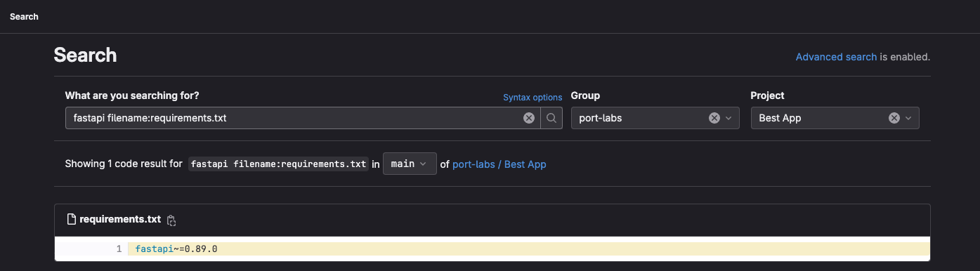Click the 'What are you searching for?' label
Viewport: 980px width, 271px height.
tap(132, 95)
